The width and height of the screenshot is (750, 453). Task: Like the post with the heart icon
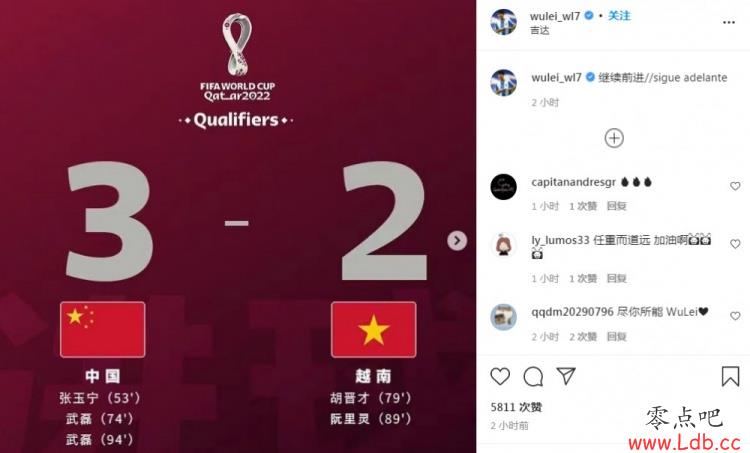click(x=500, y=376)
